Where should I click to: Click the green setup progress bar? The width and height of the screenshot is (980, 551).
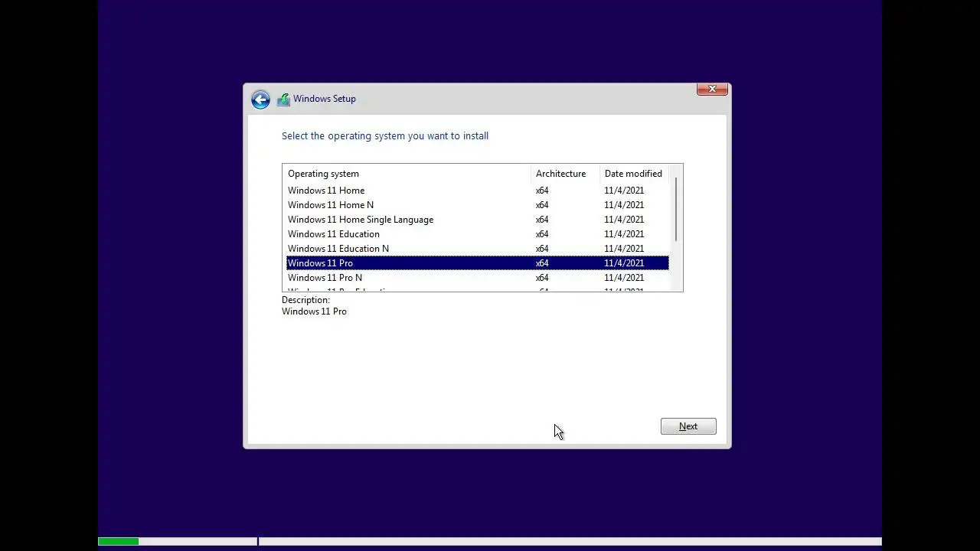(x=119, y=542)
